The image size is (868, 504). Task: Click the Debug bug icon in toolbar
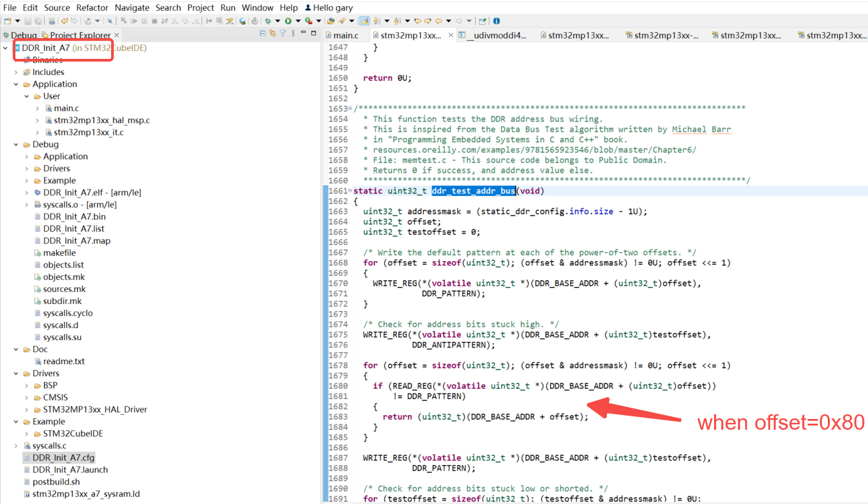[268, 21]
